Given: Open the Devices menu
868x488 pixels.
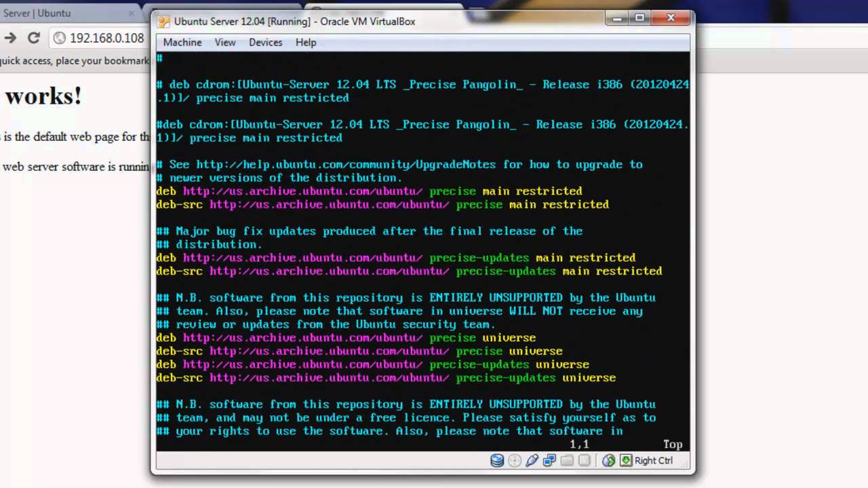Looking at the screenshot, I should click(x=265, y=42).
